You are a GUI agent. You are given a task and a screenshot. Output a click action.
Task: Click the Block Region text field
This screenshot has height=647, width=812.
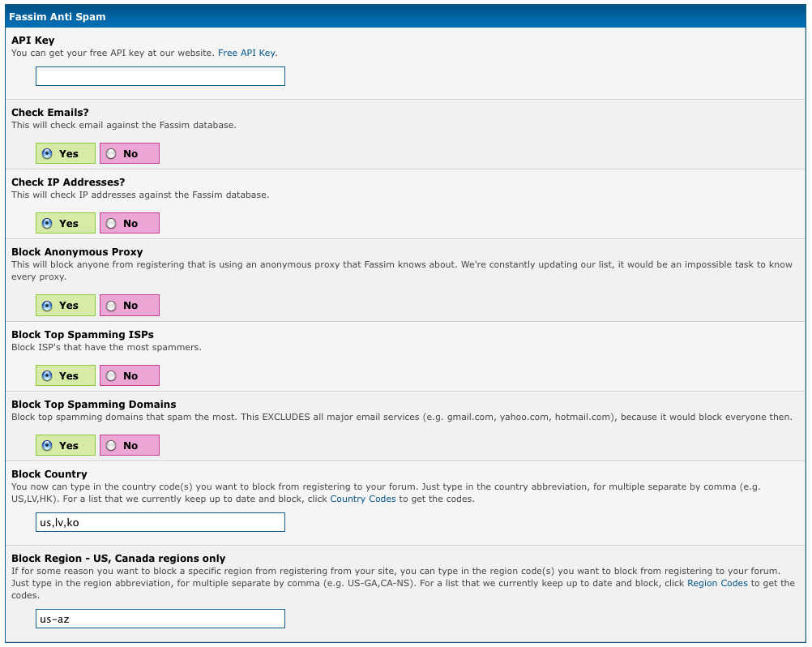pyautogui.click(x=160, y=619)
